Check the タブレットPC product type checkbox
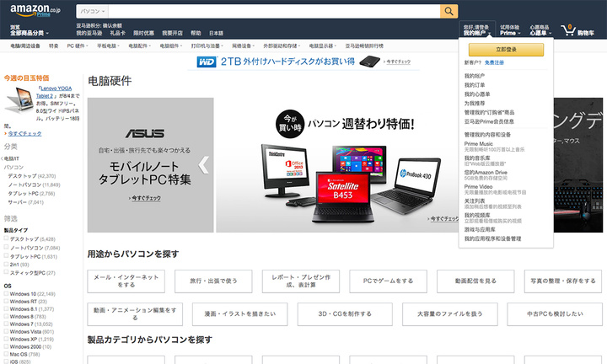The height and width of the screenshot is (364, 607). pos(6,255)
